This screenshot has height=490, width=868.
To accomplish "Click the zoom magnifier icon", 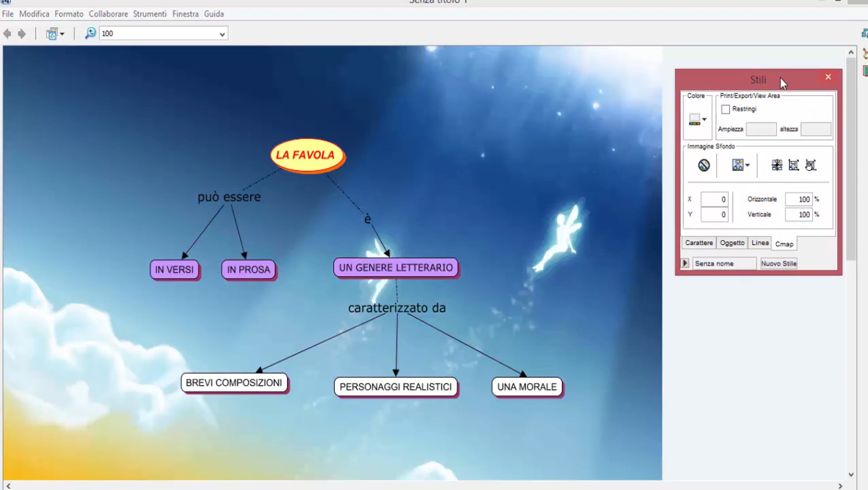I will [x=90, y=33].
